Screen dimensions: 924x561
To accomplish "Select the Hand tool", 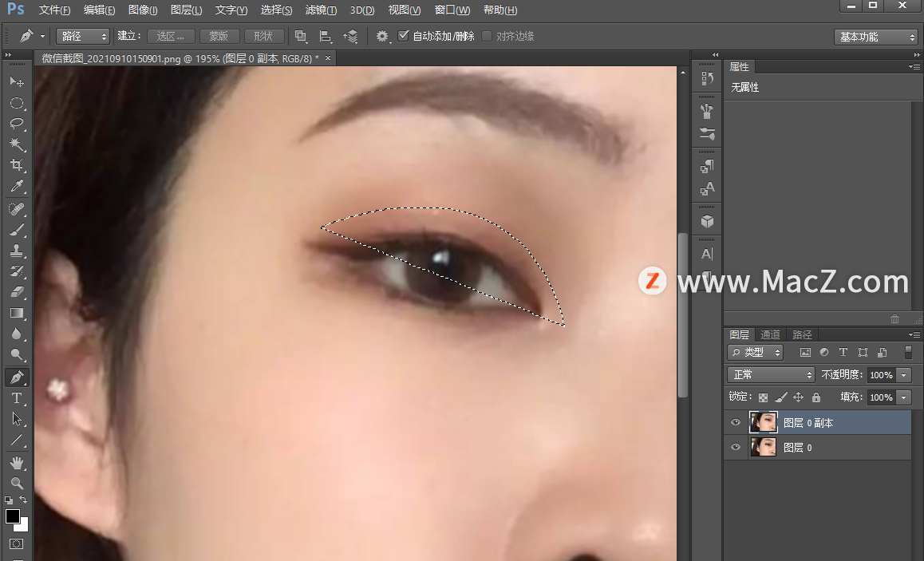I will click(17, 463).
